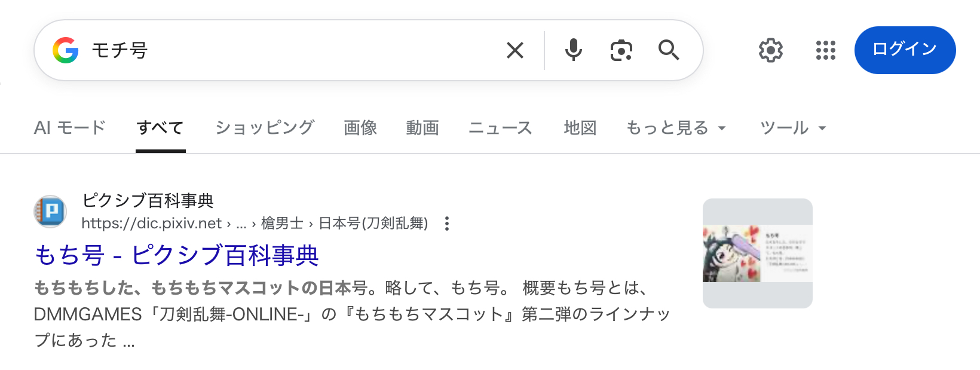Image resolution: width=980 pixels, height=370 pixels.
Task: Expand the ツール dropdown
Action: [x=793, y=128]
